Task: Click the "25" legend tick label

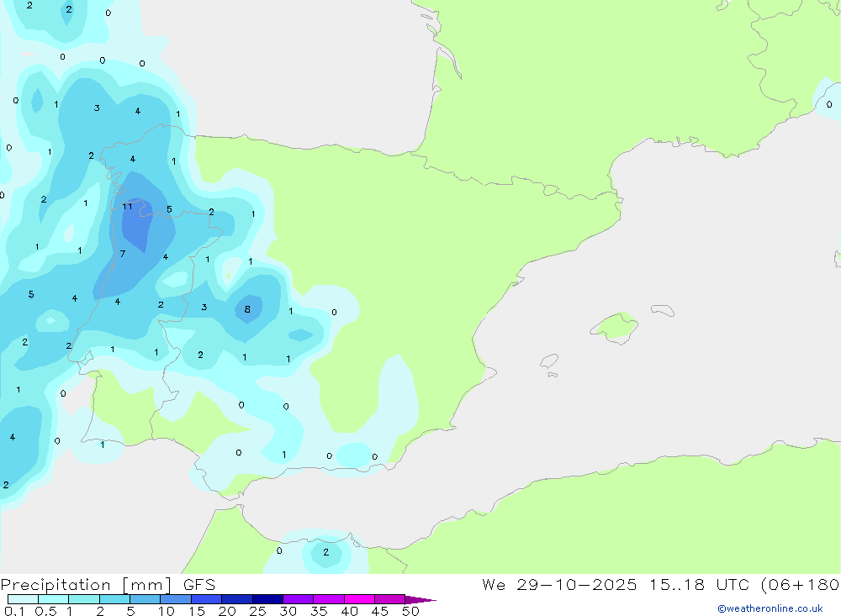Action: (x=258, y=611)
